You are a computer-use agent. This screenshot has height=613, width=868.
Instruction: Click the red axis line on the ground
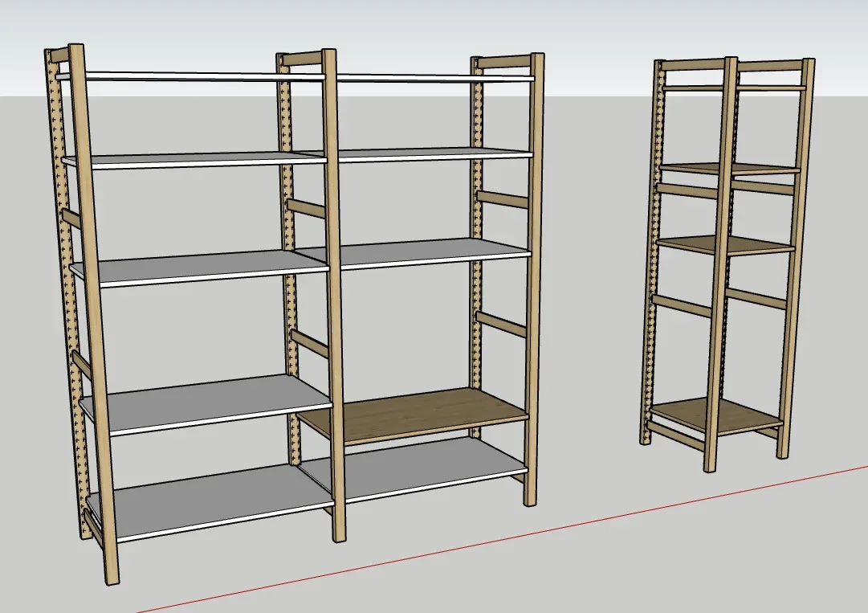(501, 539)
